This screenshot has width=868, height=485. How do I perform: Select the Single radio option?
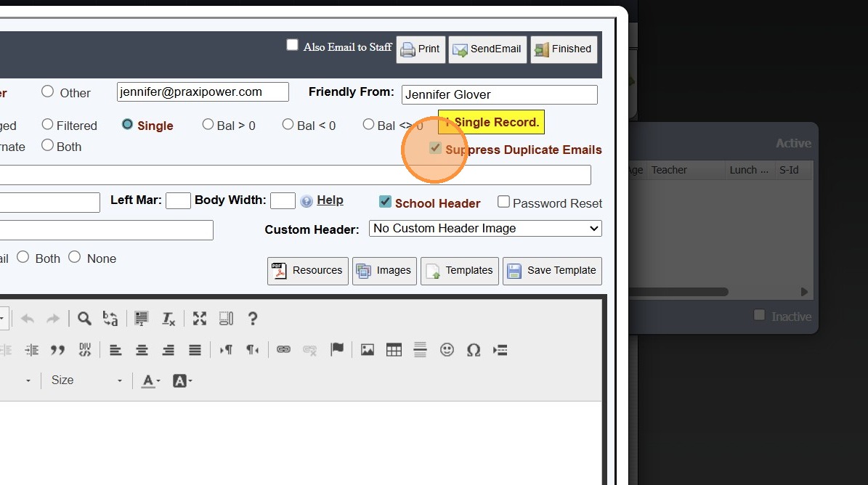(127, 124)
